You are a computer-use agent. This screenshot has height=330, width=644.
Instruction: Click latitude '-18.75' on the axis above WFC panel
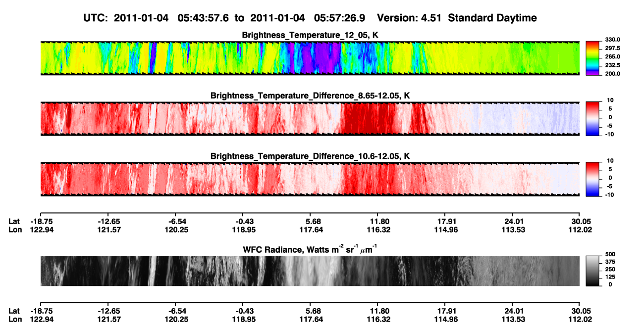click(x=41, y=222)
